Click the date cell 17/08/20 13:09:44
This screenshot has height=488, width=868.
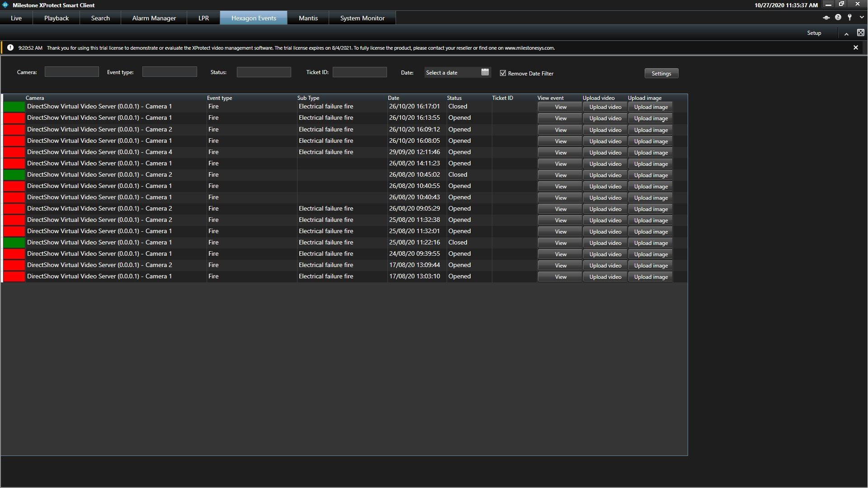414,265
